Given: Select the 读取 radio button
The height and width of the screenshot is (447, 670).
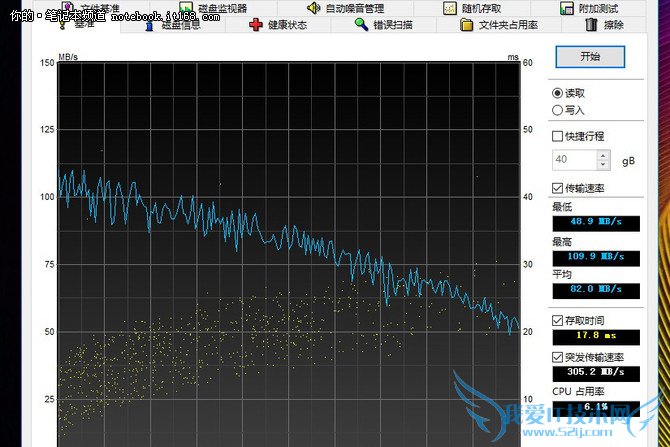Looking at the screenshot, I should point(558,93).
